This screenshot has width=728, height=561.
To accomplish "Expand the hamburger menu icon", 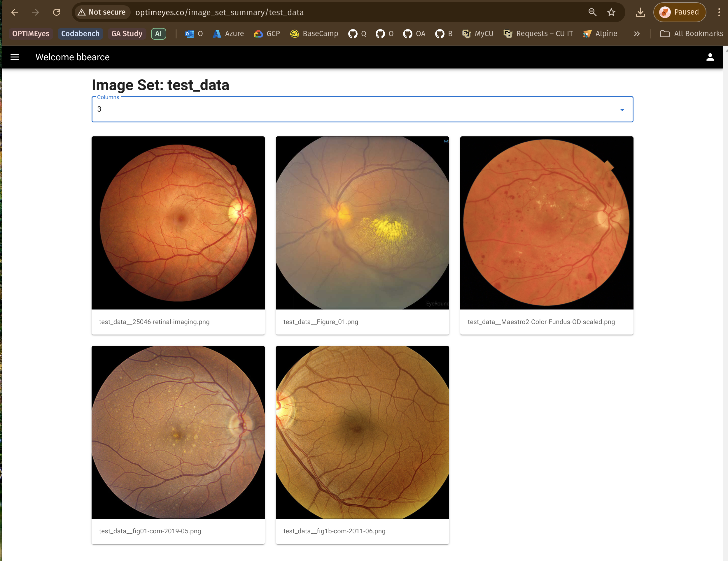I will pos(16,57).
